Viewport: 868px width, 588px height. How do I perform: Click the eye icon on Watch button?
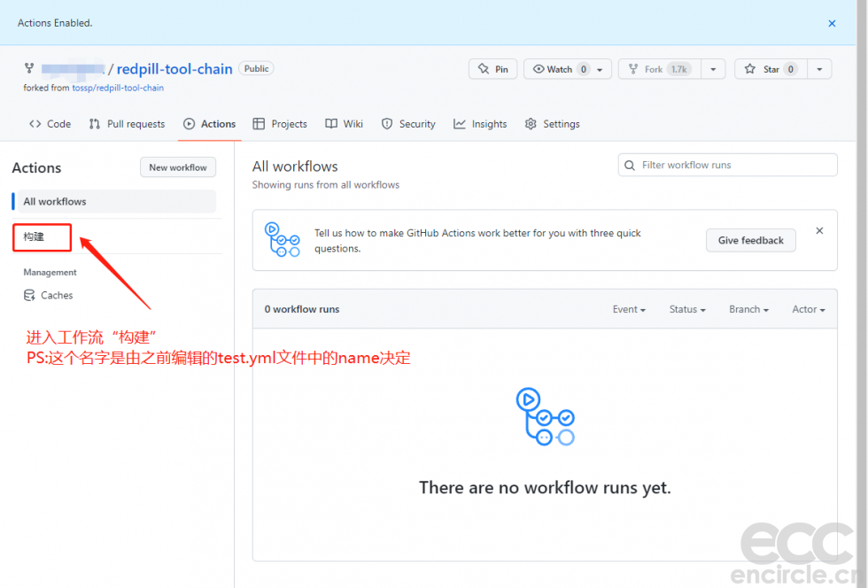coord(539,69)
